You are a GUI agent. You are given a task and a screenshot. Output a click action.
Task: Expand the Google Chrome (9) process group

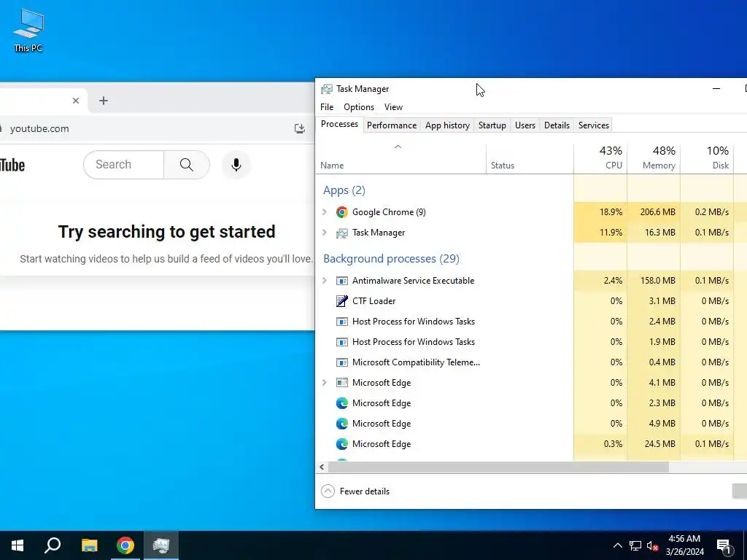[x=325, y=212]
